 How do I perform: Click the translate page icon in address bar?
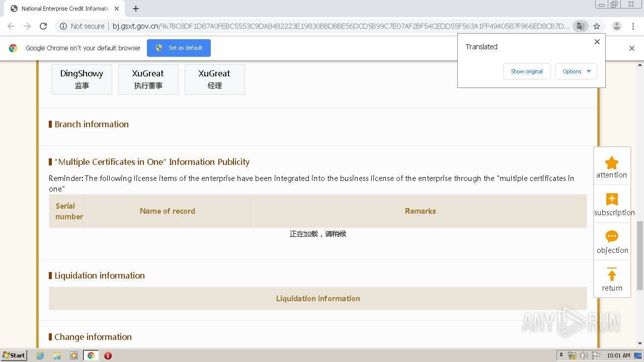(581, 26)
